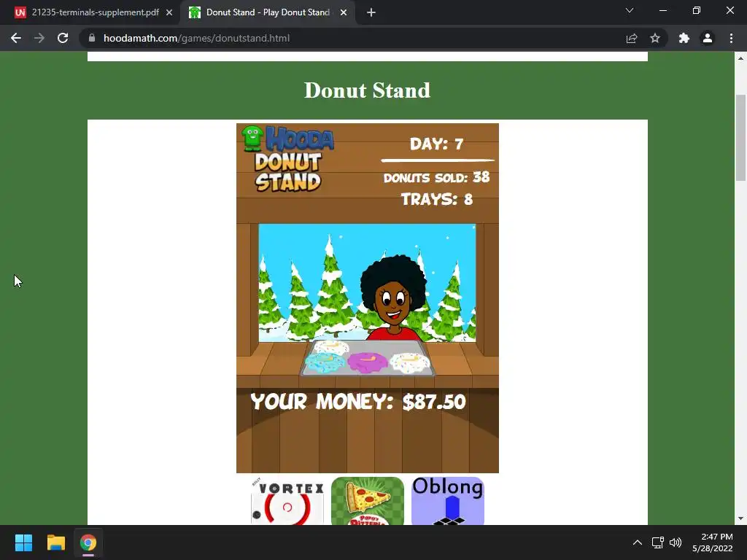This screenshot has height=560, width=747.
Task: Open the Windows Start menu
Action: [x=23, y=542]
